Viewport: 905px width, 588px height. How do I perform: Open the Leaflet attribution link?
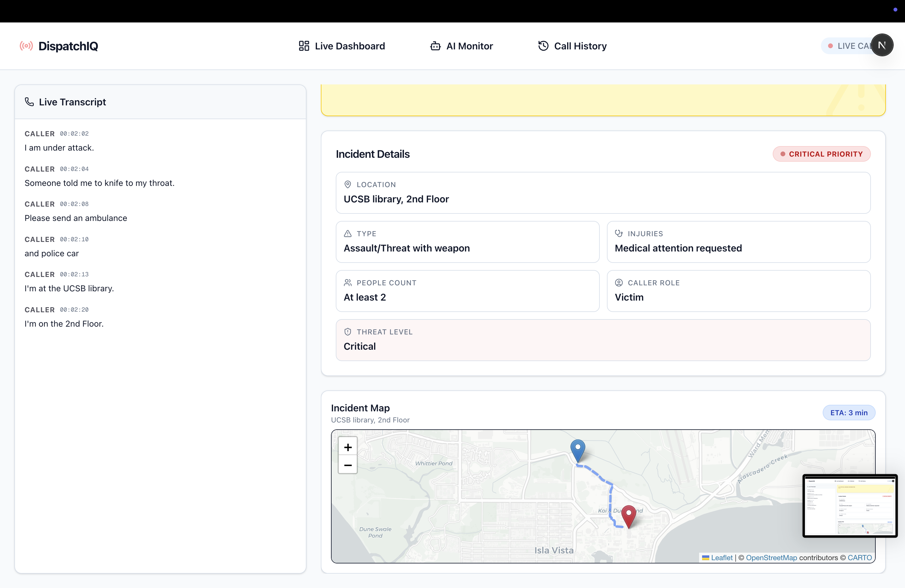pyautogui.click(x=721, y=557)
